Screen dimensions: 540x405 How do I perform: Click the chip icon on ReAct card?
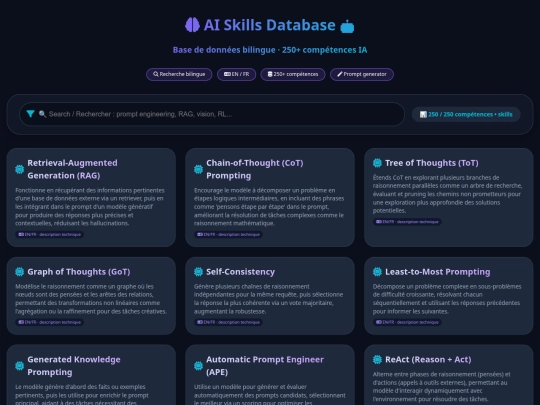click(x=377, y=360)
